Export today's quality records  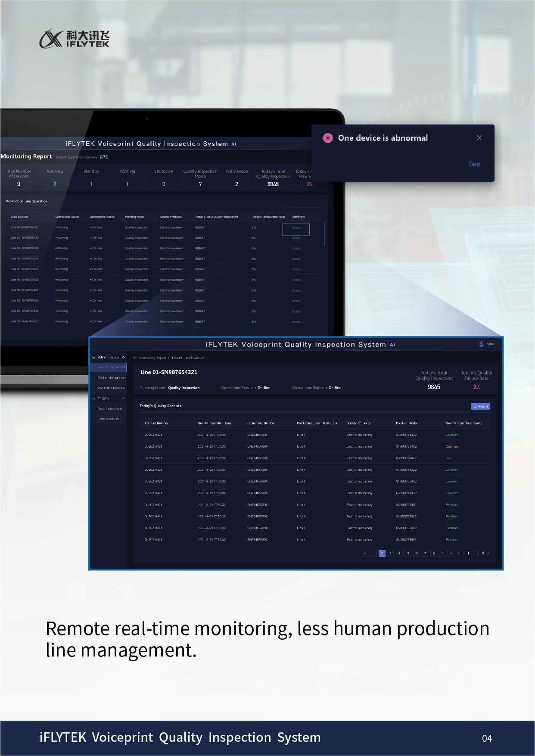481,406
